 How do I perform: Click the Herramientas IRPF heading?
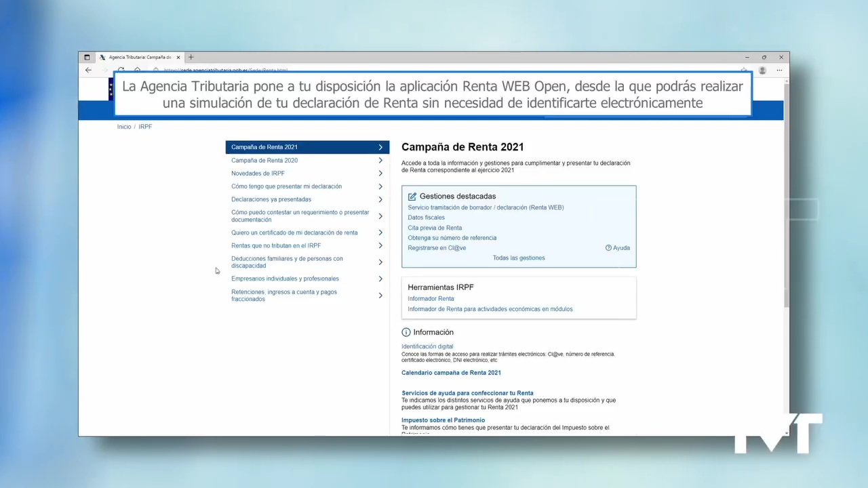pyautogui.click(x=441, y=287)
